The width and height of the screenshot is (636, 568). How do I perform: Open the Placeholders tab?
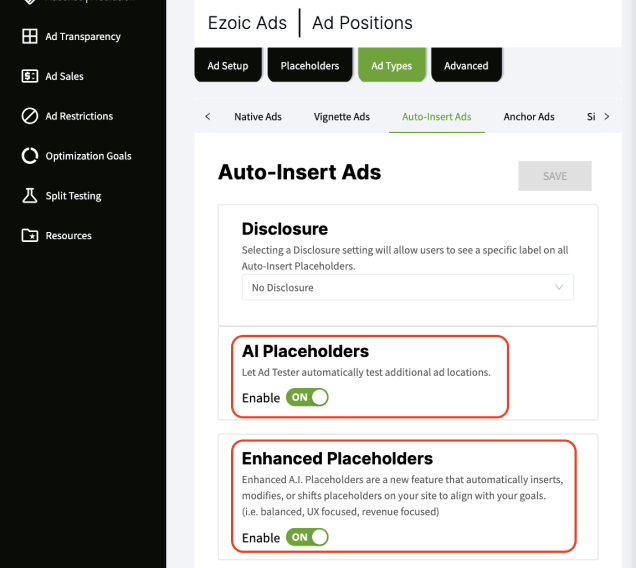[309, 66]
